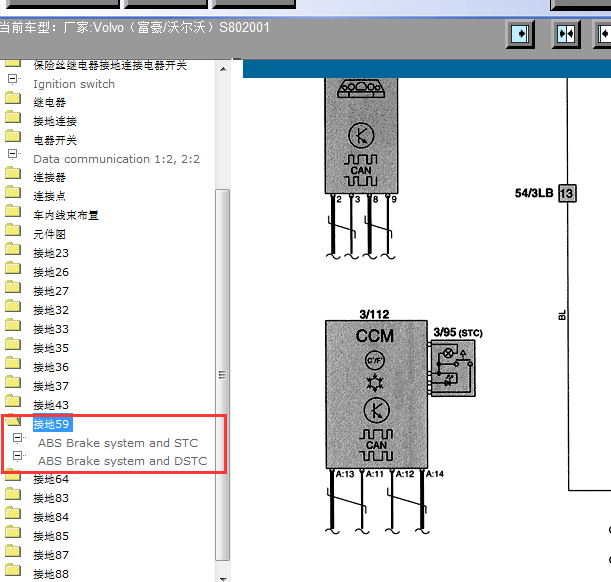Screen dimensions: 611x582
Task: Click the tree scrollbar up arrow
Action: click(223, 69)
